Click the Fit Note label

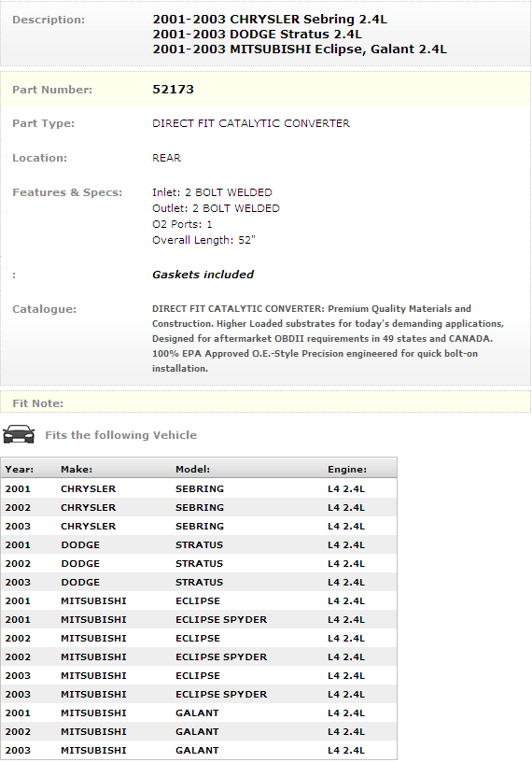pos(38,403)
